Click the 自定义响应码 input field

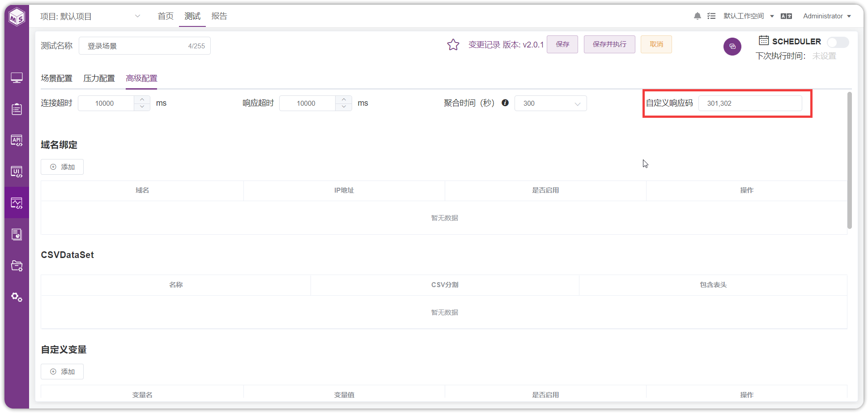(x=750, y=103)
